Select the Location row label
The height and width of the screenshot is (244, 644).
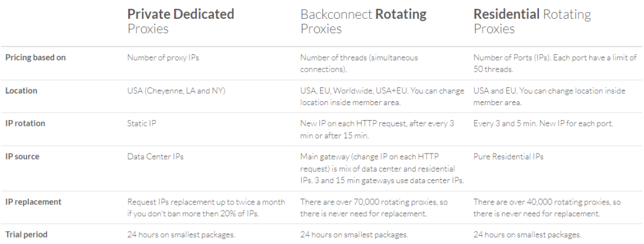click(x=21, y=91)
